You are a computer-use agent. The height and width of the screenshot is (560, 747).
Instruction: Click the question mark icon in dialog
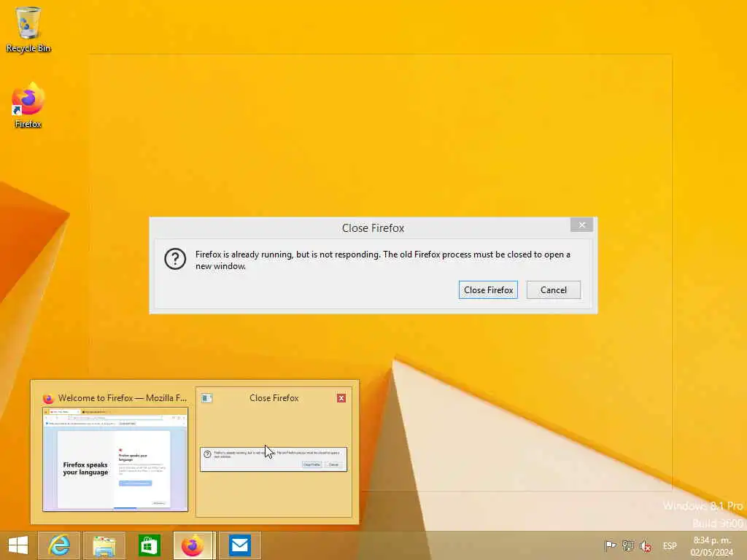(175, 259)
